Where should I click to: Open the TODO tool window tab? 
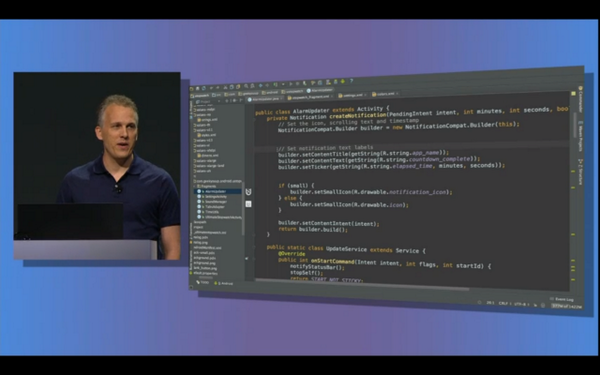[x=203, y=282]
